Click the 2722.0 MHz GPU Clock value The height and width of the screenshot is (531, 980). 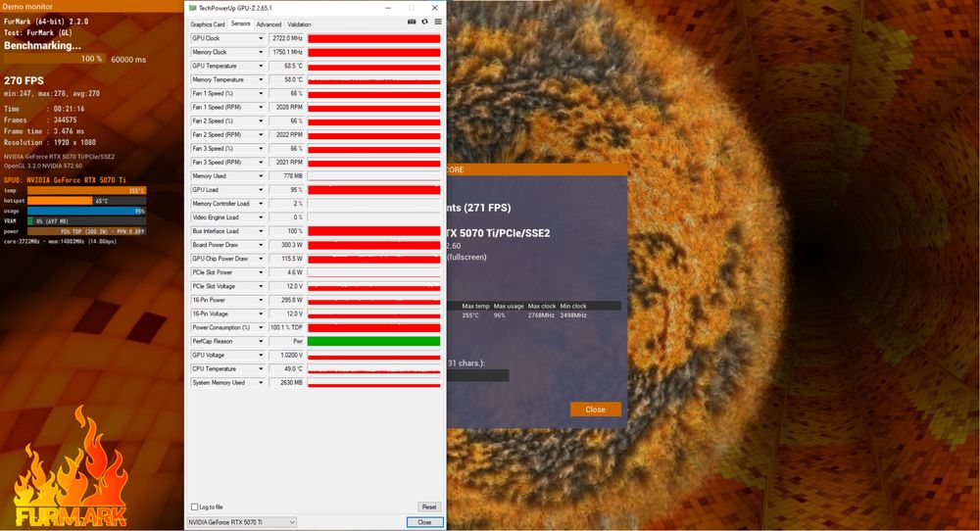pyautogui.click(x=286, y=38)
